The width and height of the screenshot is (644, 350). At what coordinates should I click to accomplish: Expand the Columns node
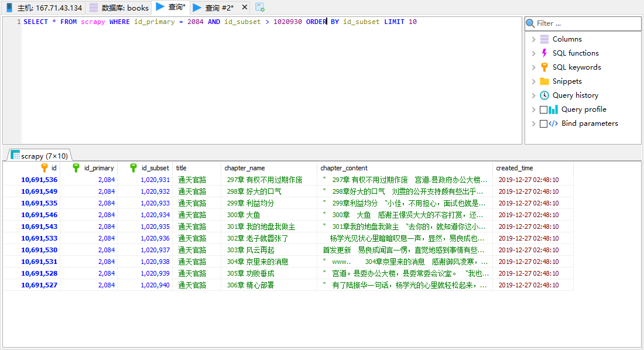(x=533, y=39)
